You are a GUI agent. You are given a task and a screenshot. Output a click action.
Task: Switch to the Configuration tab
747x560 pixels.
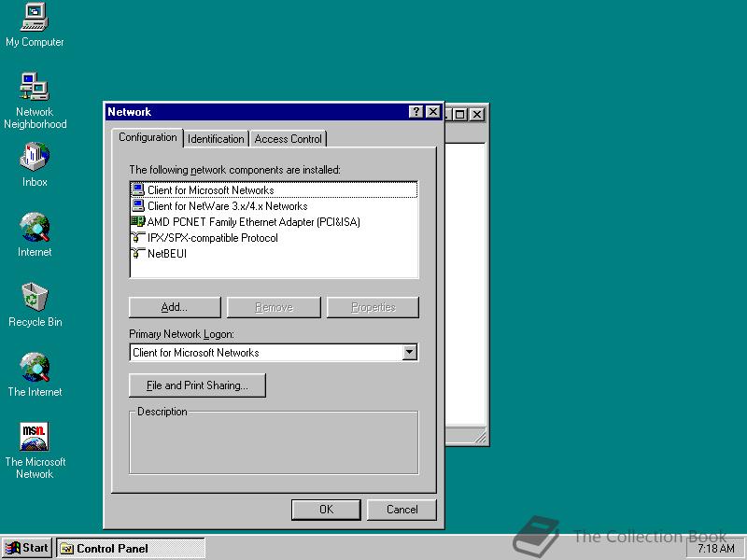click(148, 137)
